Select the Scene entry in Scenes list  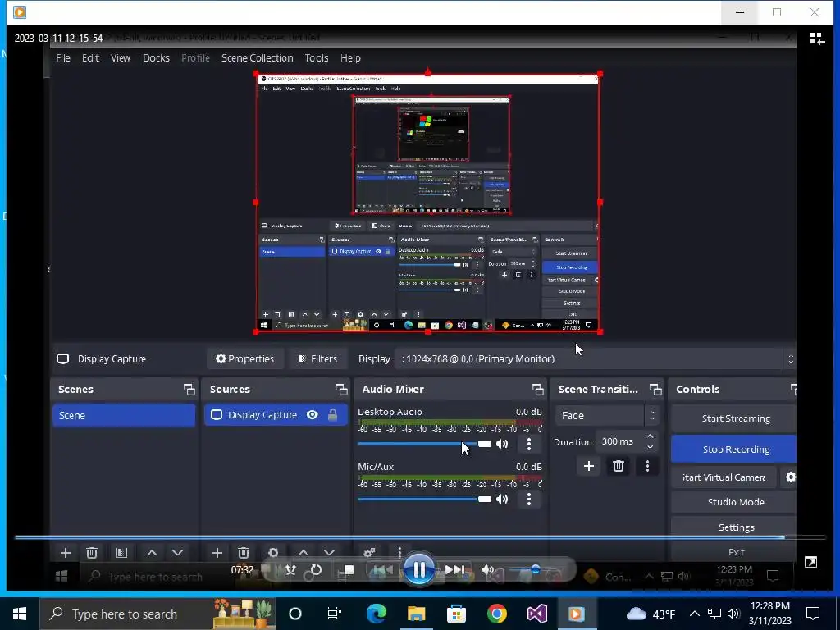click(x=124, y=415)
